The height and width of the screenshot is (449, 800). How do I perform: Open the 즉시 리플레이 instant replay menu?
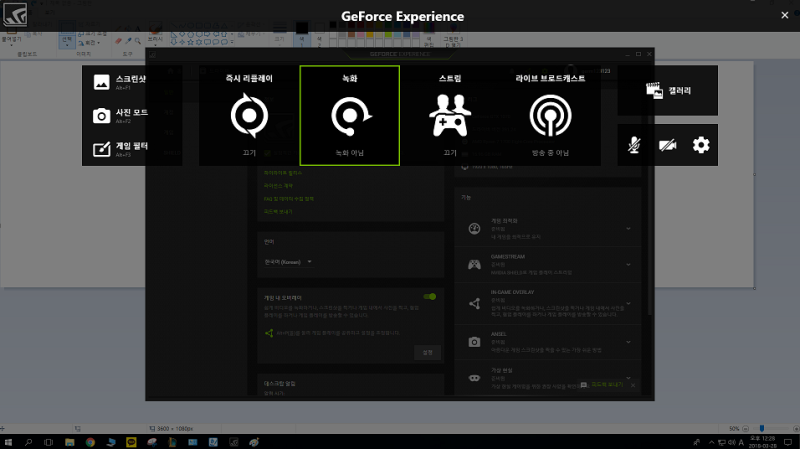coord(249,115)
